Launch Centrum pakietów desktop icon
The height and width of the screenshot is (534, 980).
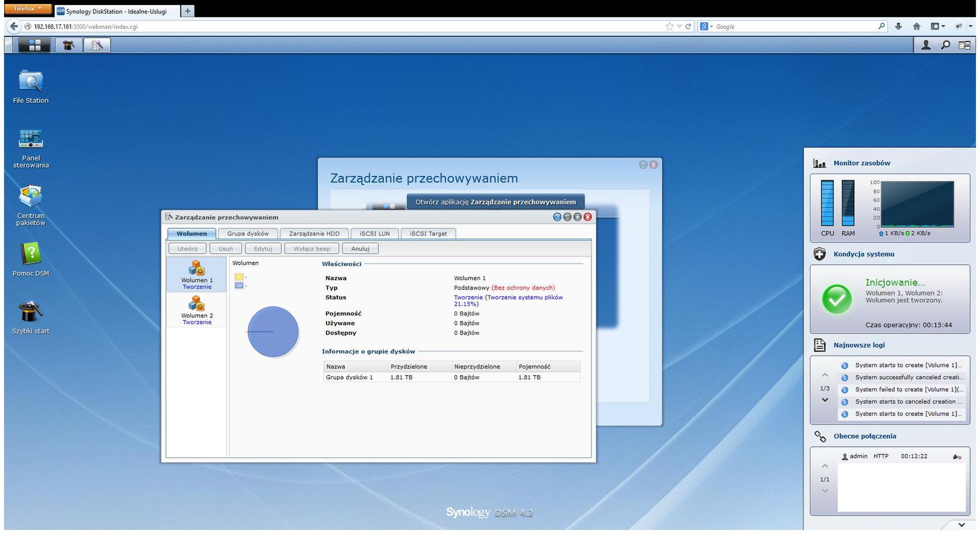(x=31, y=206)
